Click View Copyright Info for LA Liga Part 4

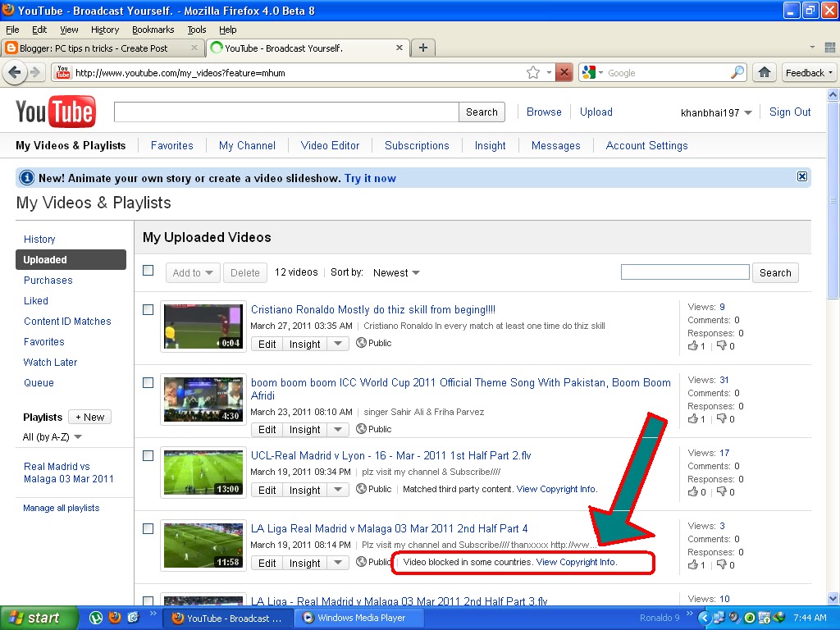point(577,562)
